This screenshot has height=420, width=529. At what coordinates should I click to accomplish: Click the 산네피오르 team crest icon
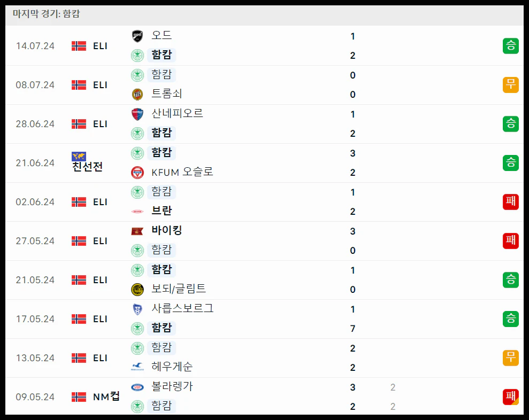137,114
